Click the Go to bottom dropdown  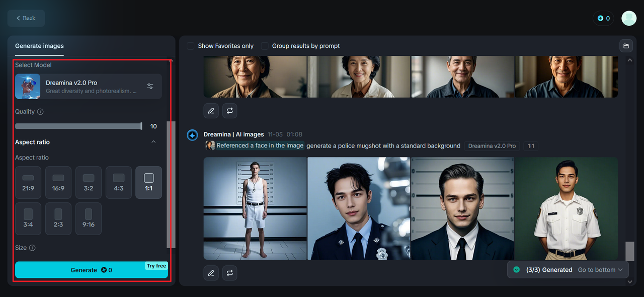(600, 270)
